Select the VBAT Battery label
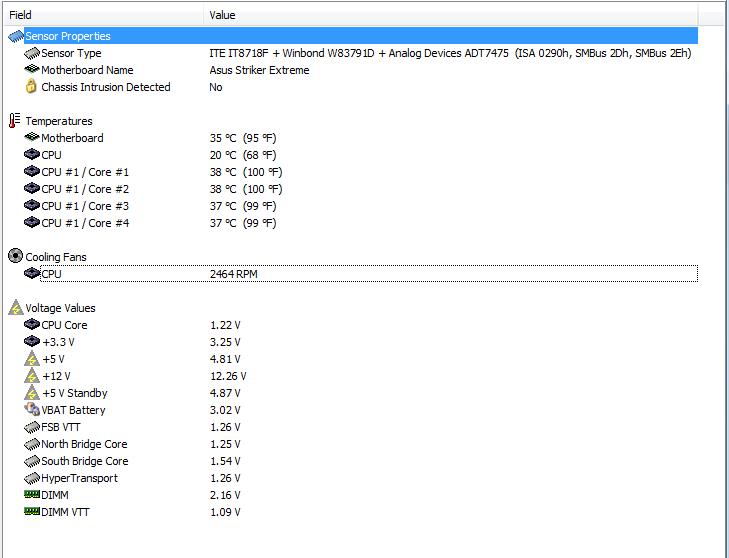Viewport: 729px width, 558px height. tap(73, 410)
